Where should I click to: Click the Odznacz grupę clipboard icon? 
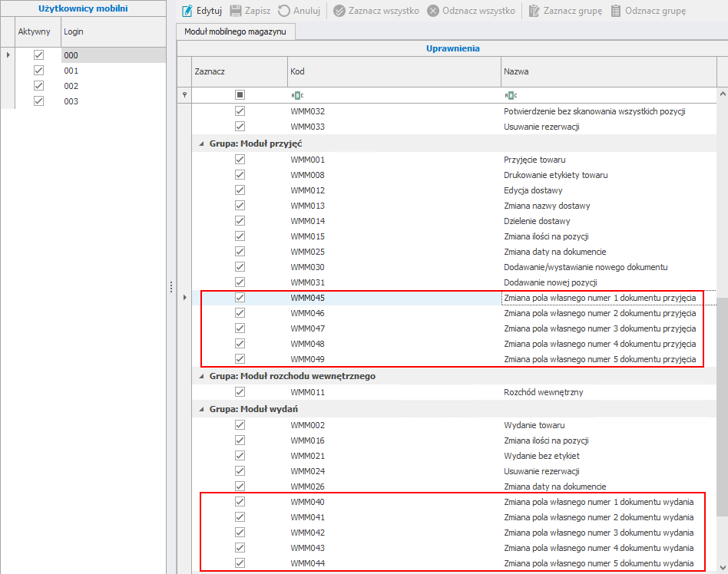point(616,12)
